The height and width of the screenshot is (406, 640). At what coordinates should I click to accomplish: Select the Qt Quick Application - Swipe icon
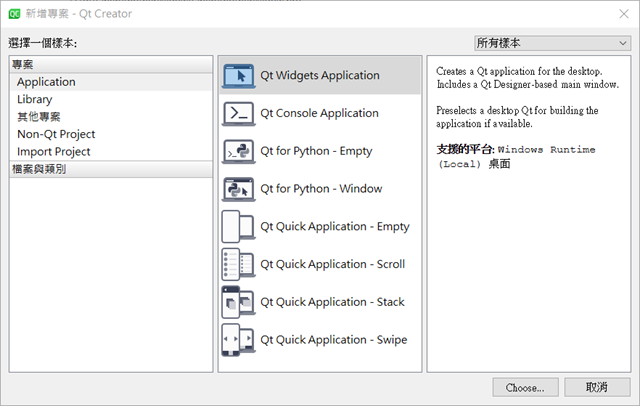coord(238,340)
